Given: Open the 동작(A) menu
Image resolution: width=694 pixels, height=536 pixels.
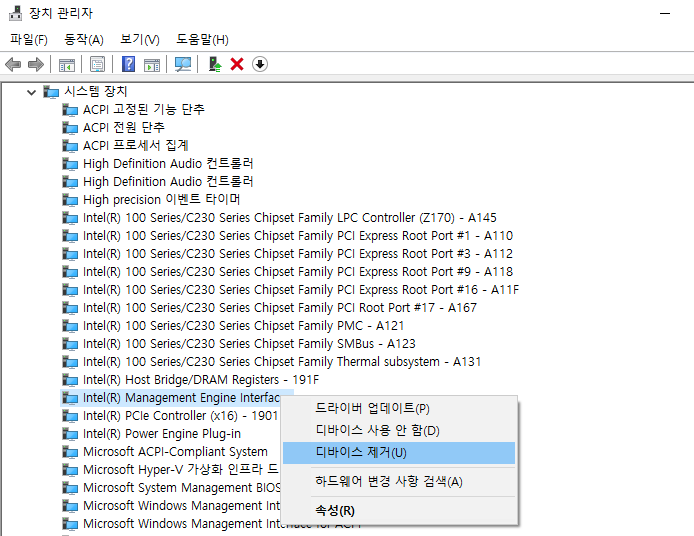Looking at the screenshot, I should [84, 39].
